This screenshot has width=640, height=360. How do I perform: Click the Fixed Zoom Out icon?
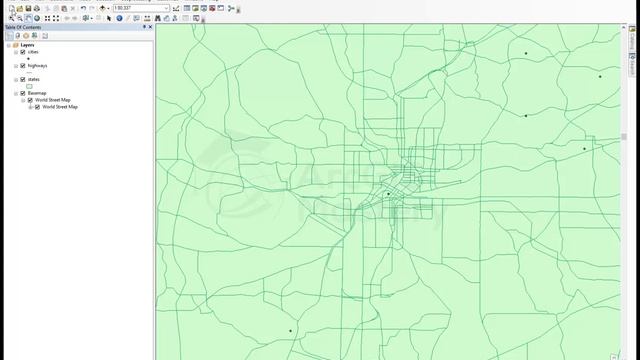tap(56, 18)
